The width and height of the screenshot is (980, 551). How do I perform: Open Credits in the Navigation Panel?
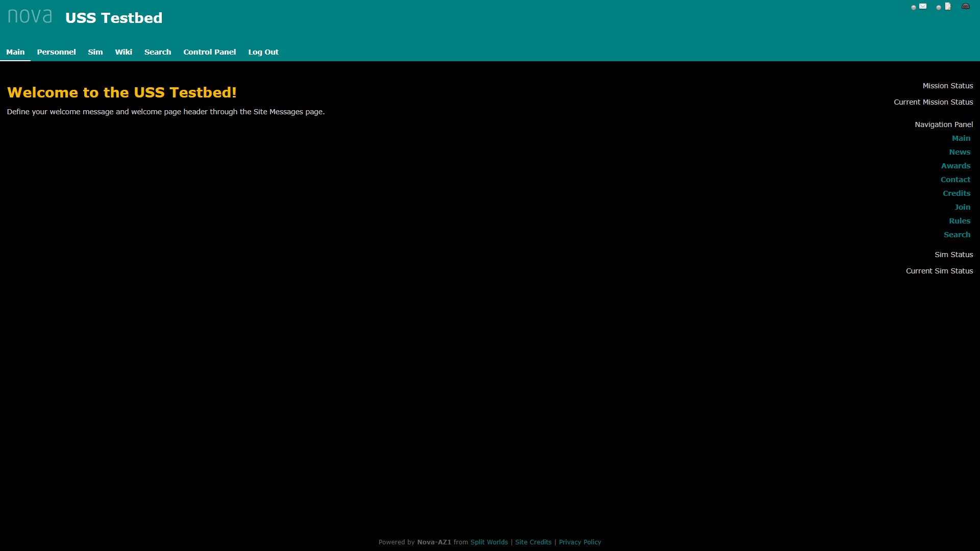tap(957, 193)
